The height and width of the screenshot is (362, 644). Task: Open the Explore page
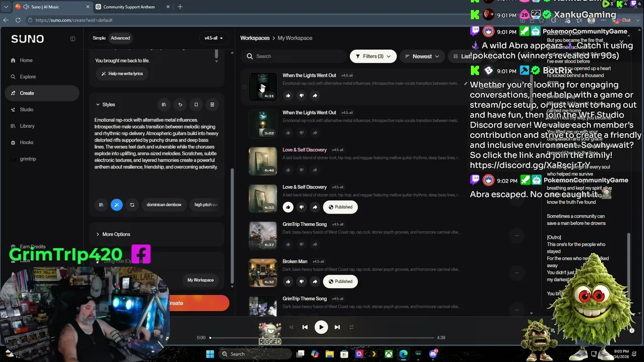click(x=28, y=77)
